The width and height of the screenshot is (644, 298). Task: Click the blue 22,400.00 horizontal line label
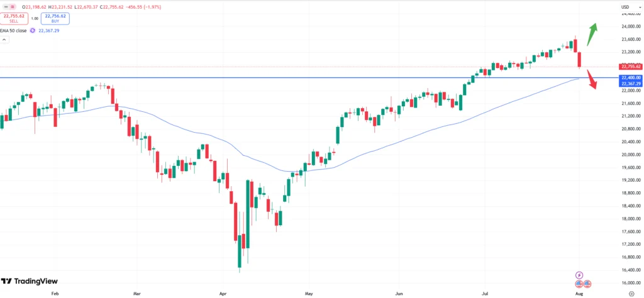pyautogui.click(x=630, y=78)
